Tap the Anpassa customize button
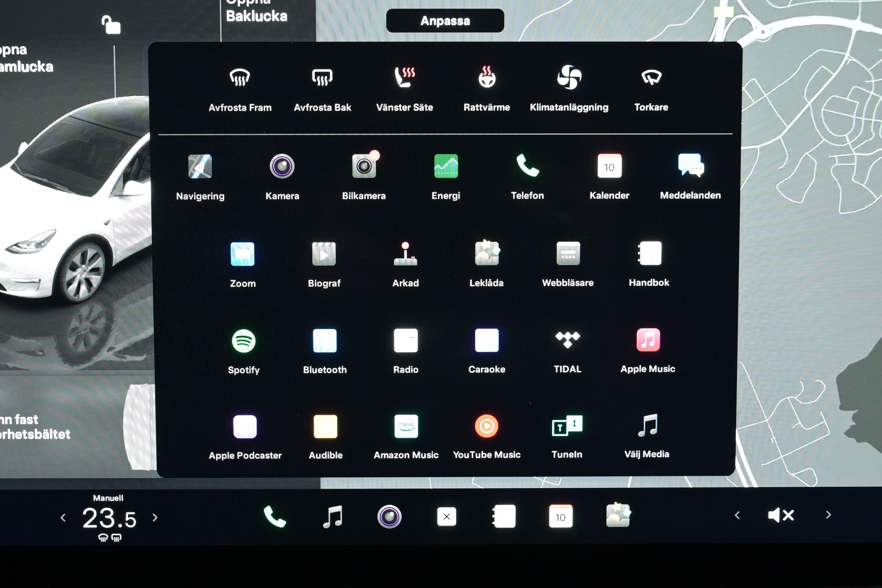Image resolution: width=882 pixels, height=588 pixels. (x=445, y=20)
